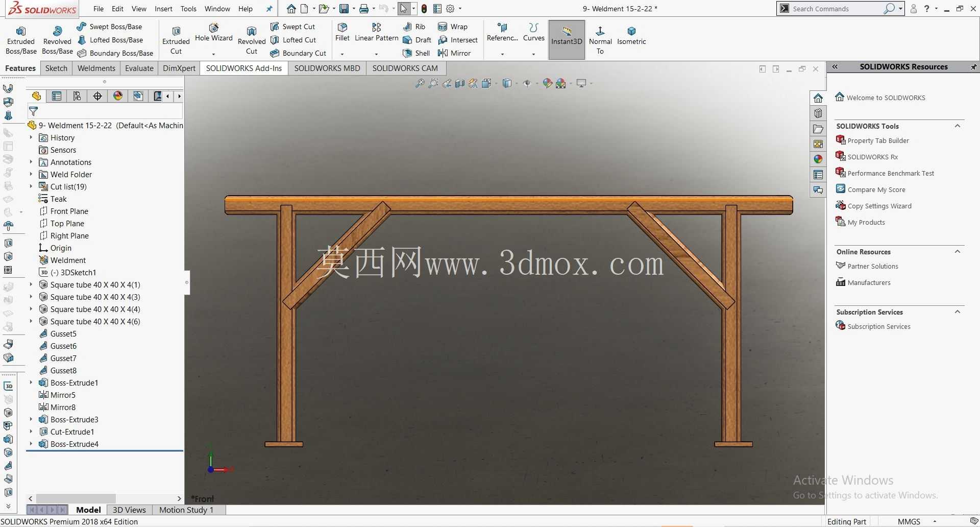Select the Revolved Cut tool

[x=252, y=40]
